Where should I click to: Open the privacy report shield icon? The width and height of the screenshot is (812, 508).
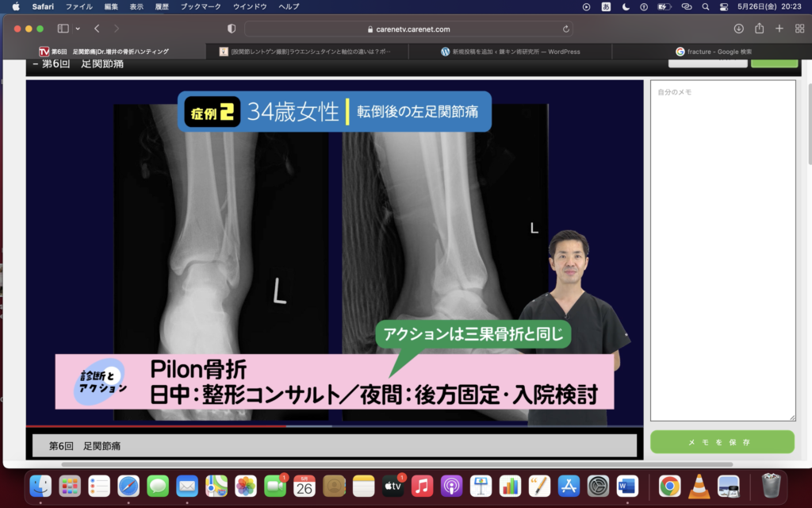pyautogui.click(x=232, y=29)
